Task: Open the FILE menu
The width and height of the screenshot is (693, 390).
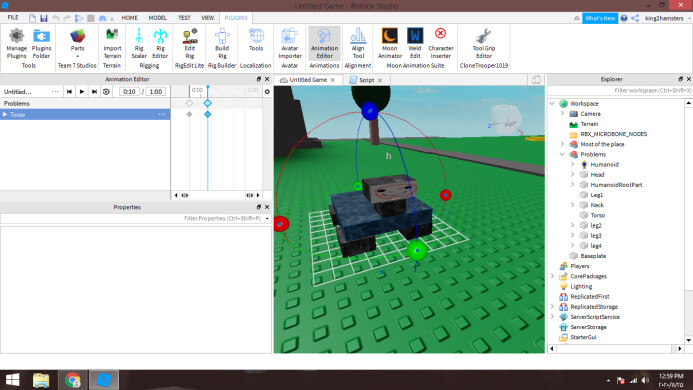Action: tap(13, 18)
